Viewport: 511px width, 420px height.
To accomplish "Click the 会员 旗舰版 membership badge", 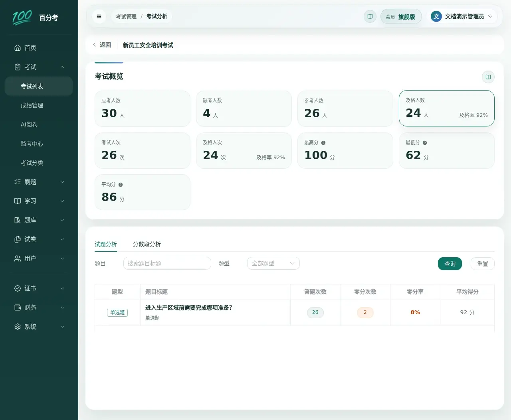I will point(401,16).
